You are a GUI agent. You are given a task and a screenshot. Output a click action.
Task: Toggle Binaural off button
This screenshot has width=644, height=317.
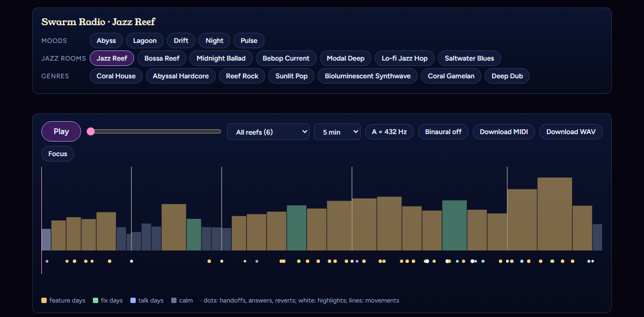(443, 132)
